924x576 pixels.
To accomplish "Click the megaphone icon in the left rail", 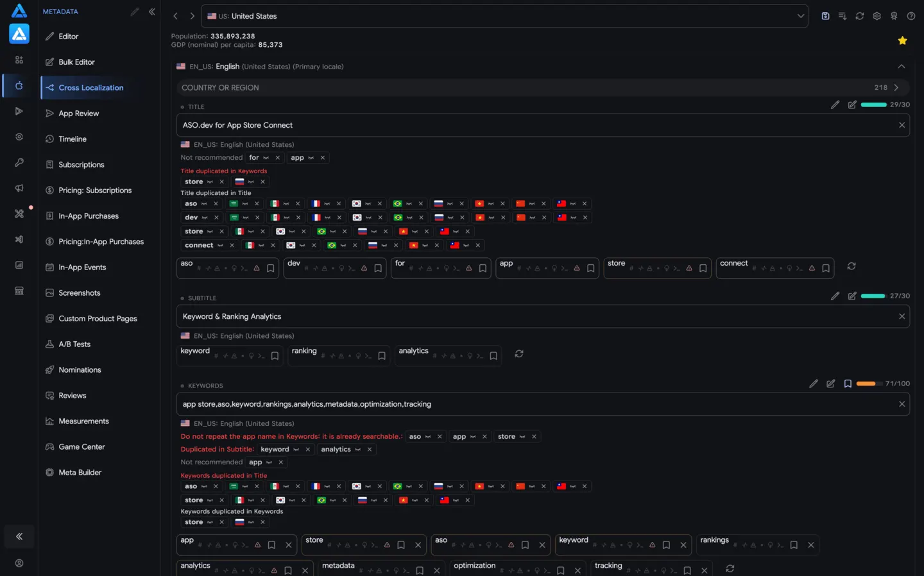I will 19,188.
